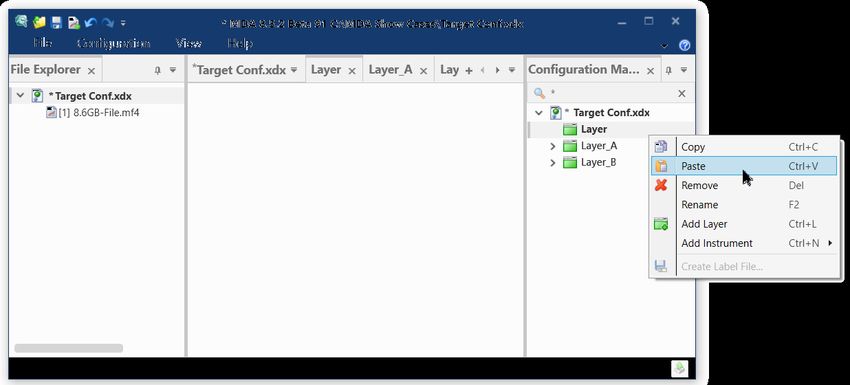Select the Layer node in Configuration Manager
The height and width of the screenshot is (385, 850).
pyautogui.click(x=594, y=129)
